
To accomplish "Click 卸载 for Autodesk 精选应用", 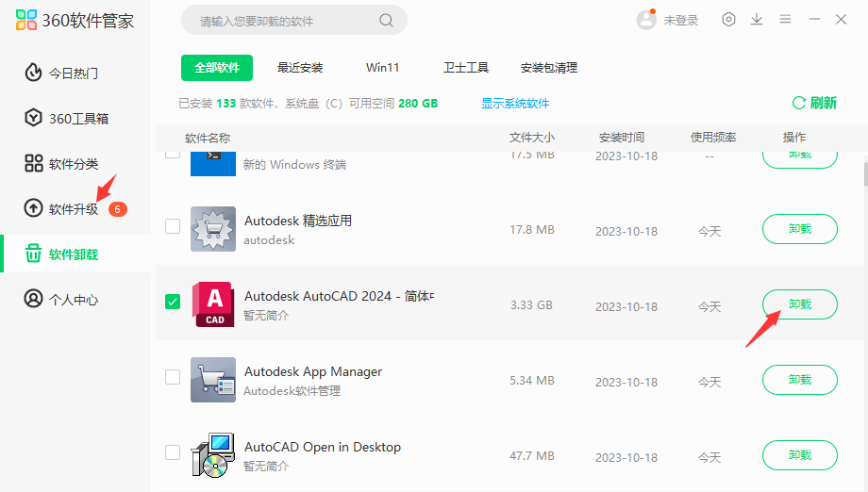I will 799,229.
